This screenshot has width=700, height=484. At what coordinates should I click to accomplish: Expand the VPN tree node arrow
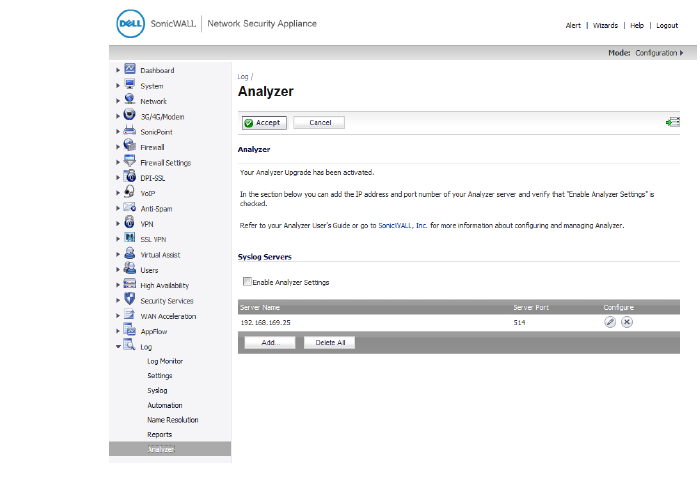pos(118,223)
